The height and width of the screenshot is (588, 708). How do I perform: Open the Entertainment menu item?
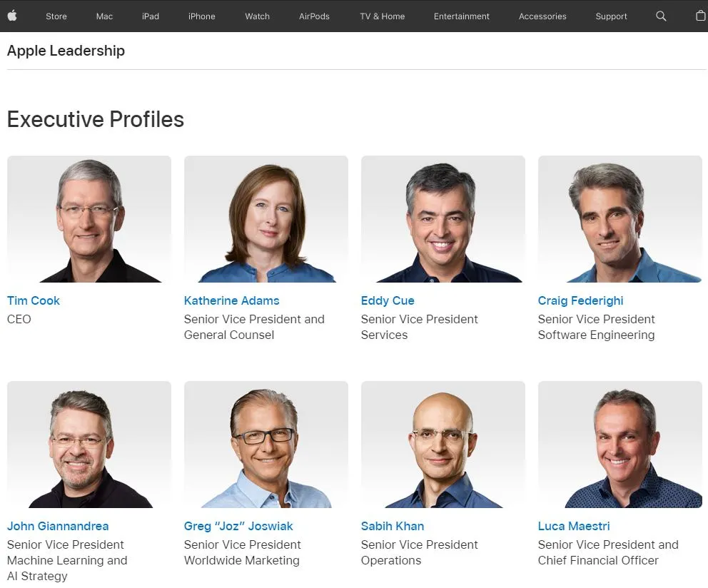pyautogui.click(x=462, y=16)
